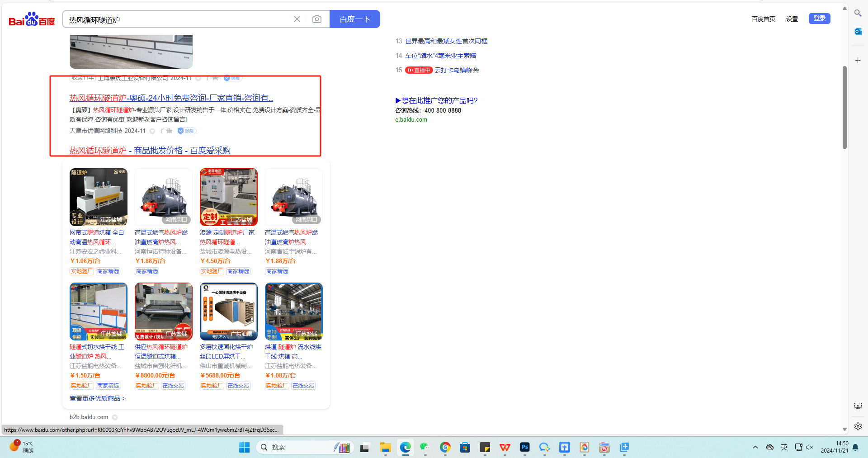Click the input method 英 indicator
Viewport: 868px width, 458px height.
784,447
